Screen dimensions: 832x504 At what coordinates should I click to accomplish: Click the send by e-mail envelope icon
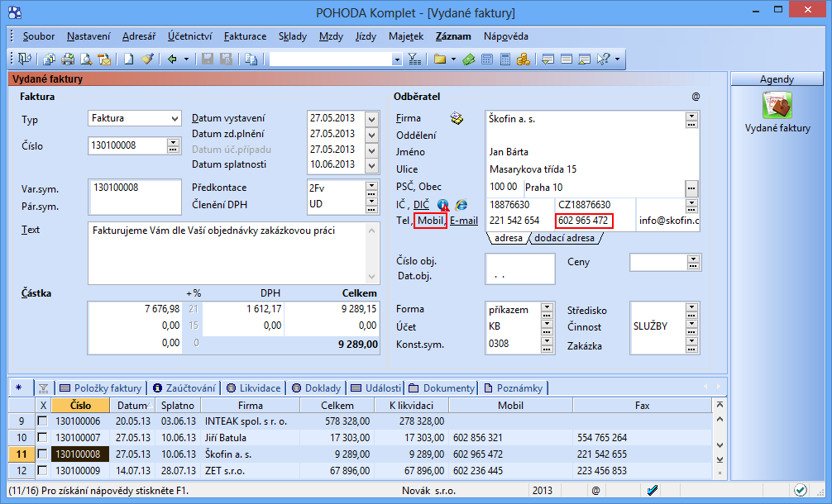click(104, 59)
